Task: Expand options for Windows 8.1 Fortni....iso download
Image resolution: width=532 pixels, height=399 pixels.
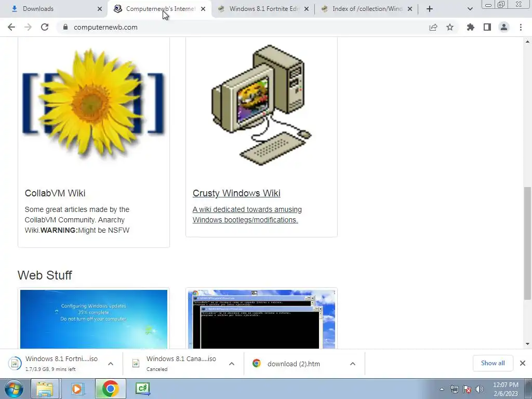Action: [111, 364]
